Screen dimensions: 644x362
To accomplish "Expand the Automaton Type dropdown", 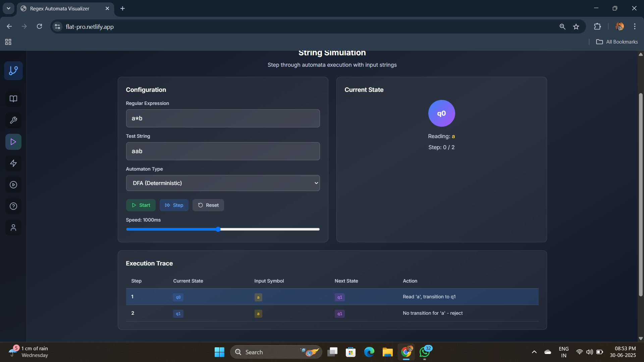I will (x=223, y=183).
